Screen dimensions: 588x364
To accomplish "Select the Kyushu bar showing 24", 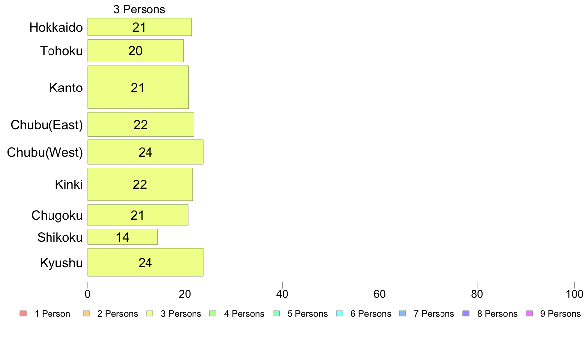I will click(146, 263).
